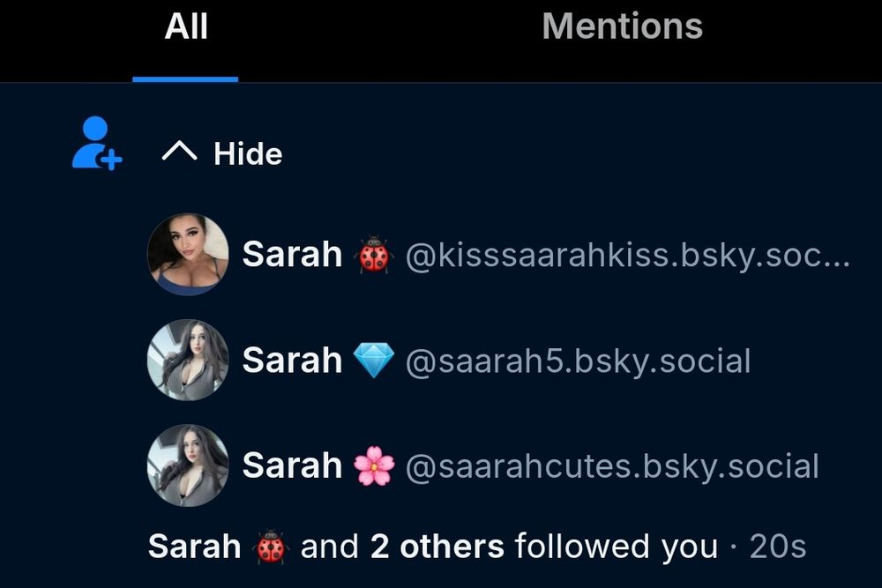The width and height of the screenshot is (882, 588).
Task: Click the @saarah5.bsky.social handle
Action: coord(578,361)
